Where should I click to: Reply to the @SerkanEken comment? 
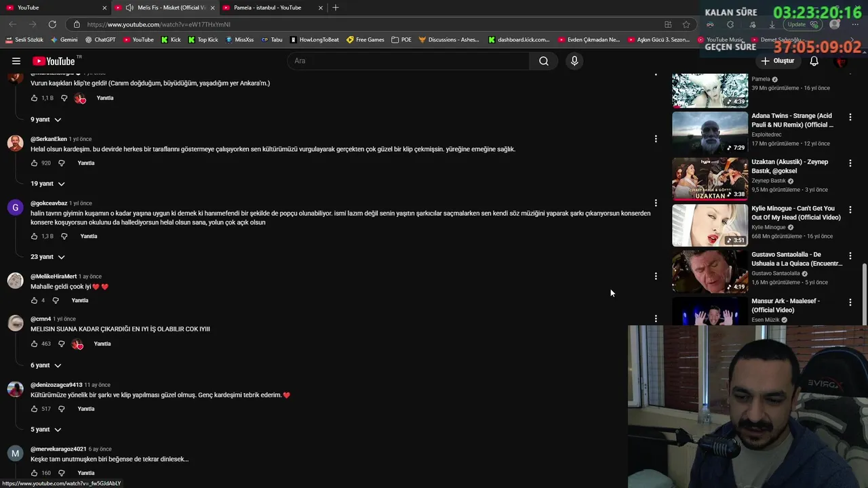pyautogui.click(x=86, y=163)
